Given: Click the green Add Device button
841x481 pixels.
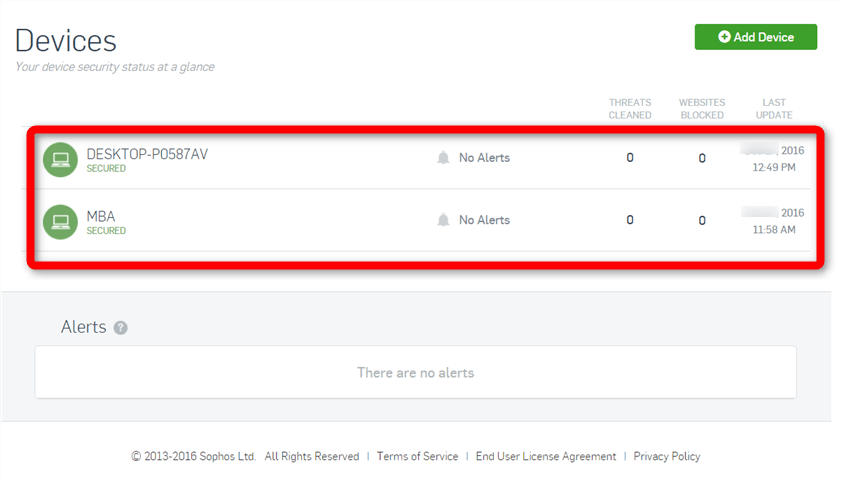Looking at the screenshot, I should (755, 37).
